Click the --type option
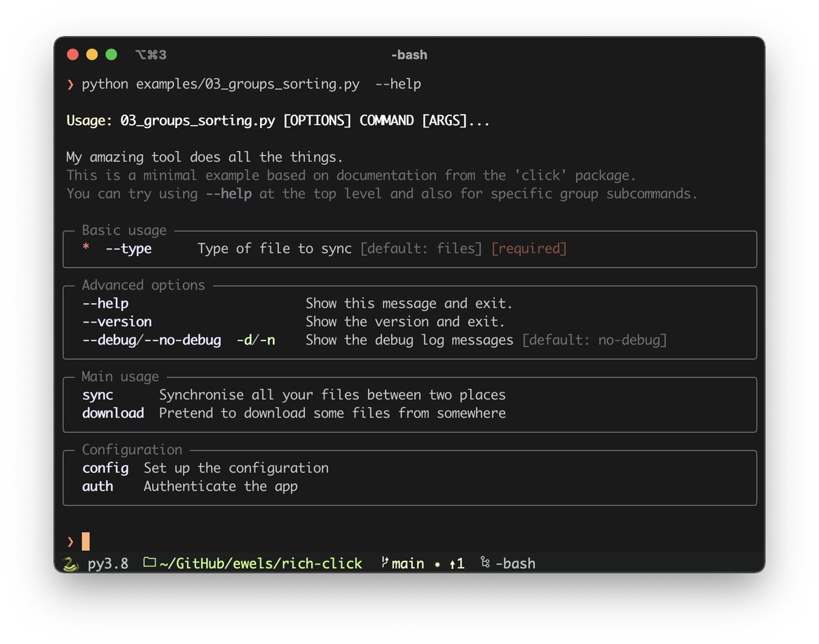 click(128, 248)
